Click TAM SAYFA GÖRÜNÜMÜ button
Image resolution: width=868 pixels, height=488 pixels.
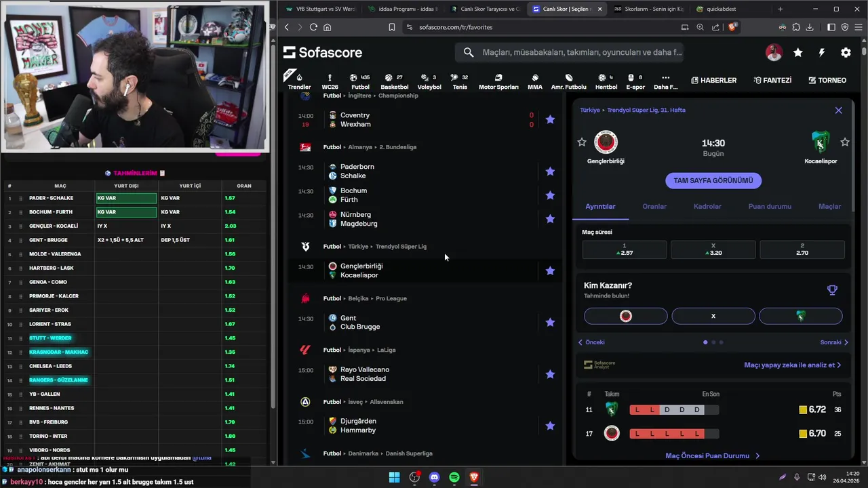(713, 180)
